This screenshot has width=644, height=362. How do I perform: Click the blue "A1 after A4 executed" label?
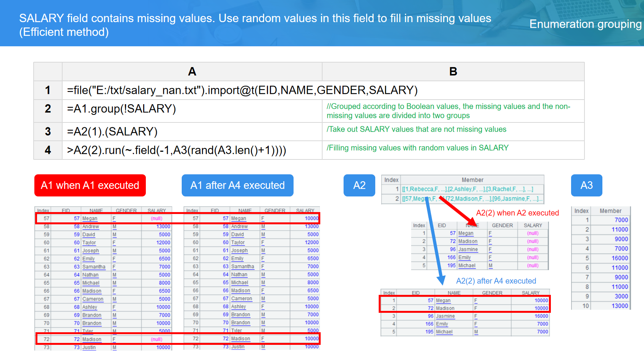(x=237, y=185)
